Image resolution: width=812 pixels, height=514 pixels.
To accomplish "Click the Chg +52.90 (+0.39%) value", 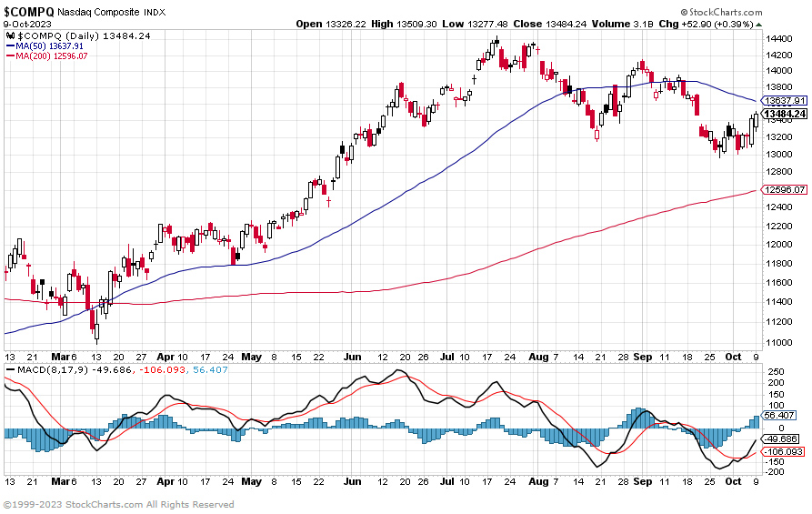I will (x=706, y=24).
